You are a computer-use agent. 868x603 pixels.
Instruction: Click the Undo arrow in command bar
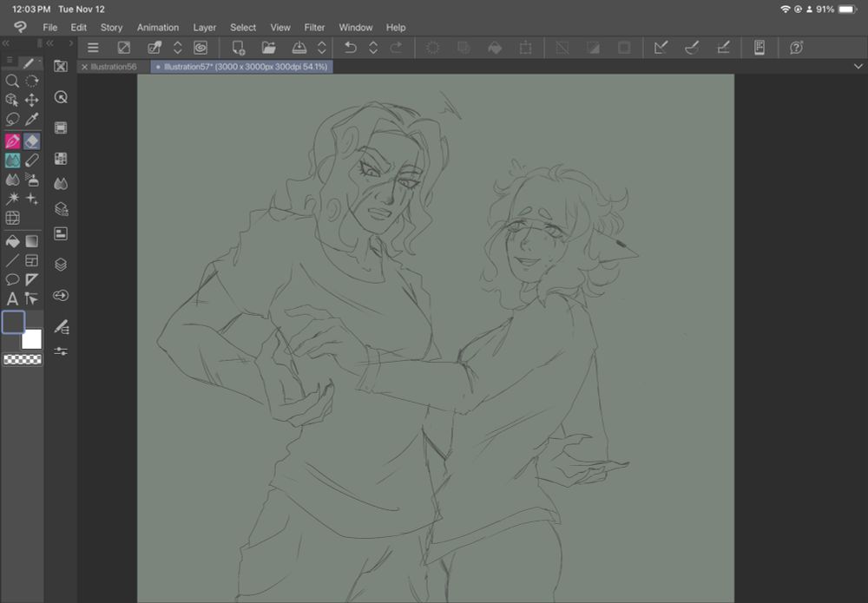(x=350, y=48)
